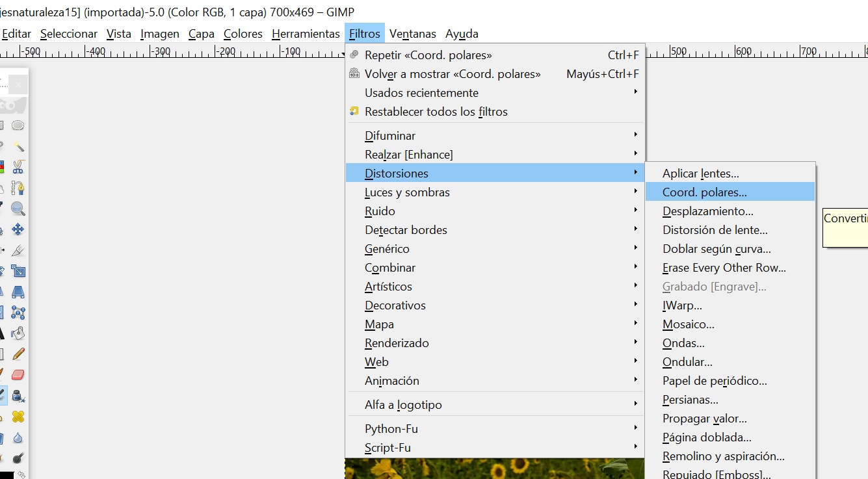Screen dimensions: 868x479
Task: Open the Ayuda menu
Action: [462, 34]
